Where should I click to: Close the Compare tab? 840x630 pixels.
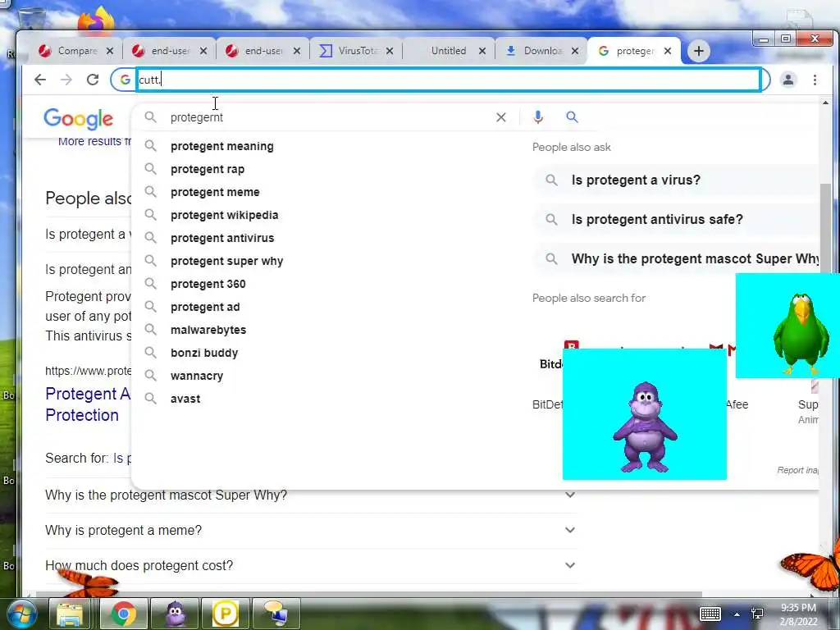point(110,51)
